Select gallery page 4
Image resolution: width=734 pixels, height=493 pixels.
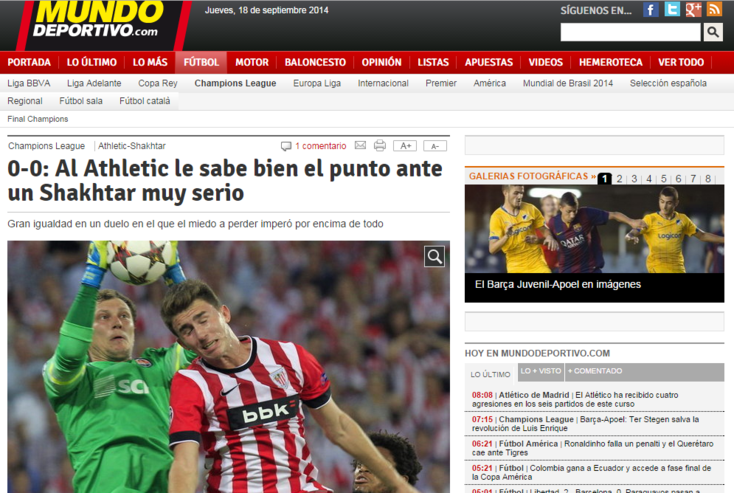click(649, 179)
